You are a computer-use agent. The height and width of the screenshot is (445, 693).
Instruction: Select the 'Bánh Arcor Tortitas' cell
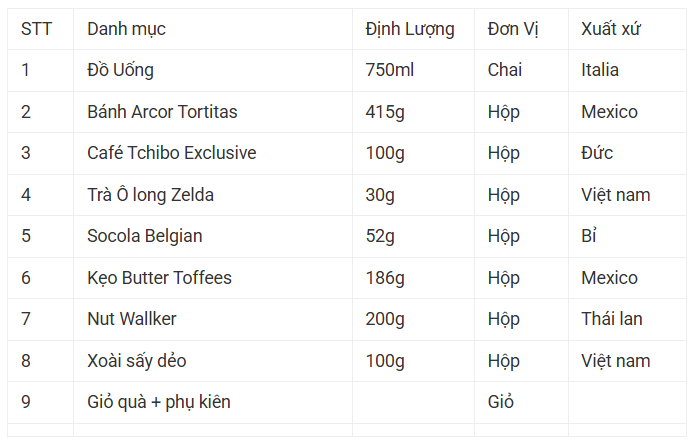(x=162, y=112)
